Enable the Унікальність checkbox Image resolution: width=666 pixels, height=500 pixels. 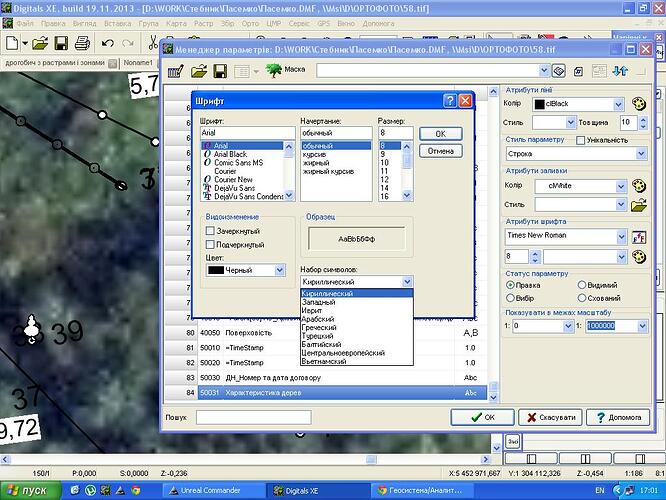point(580,140)
